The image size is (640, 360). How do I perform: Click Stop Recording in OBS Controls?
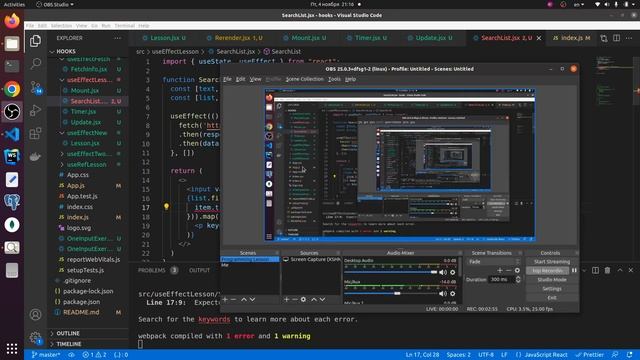[x=547, y=271]
